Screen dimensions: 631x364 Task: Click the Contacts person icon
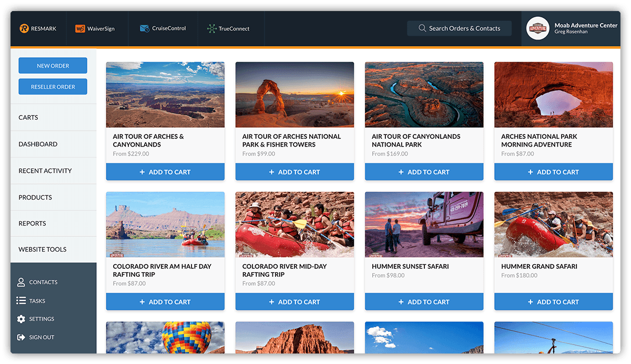[x=21, y=282]
